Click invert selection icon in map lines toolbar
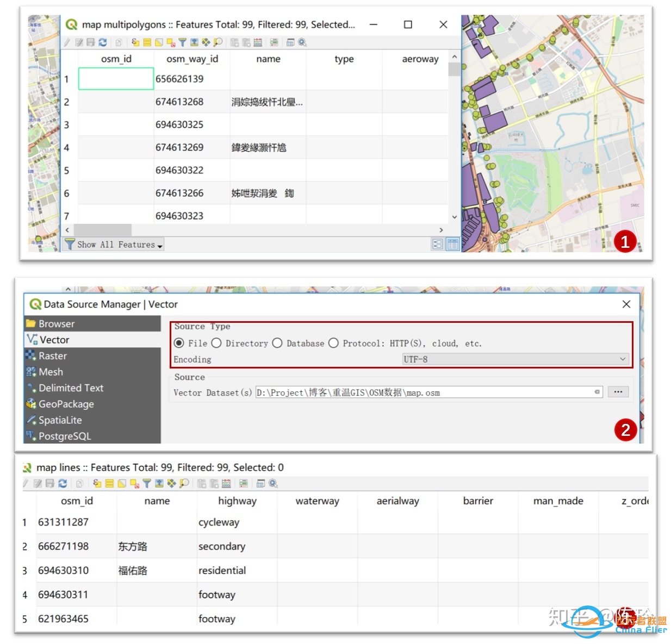 click(x=122, y=484)
